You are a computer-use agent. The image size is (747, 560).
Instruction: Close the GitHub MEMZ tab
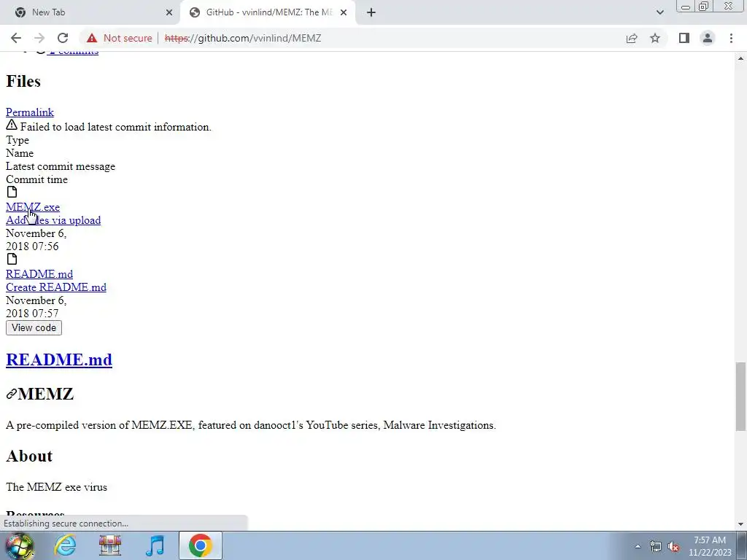[x=344, y=12]
